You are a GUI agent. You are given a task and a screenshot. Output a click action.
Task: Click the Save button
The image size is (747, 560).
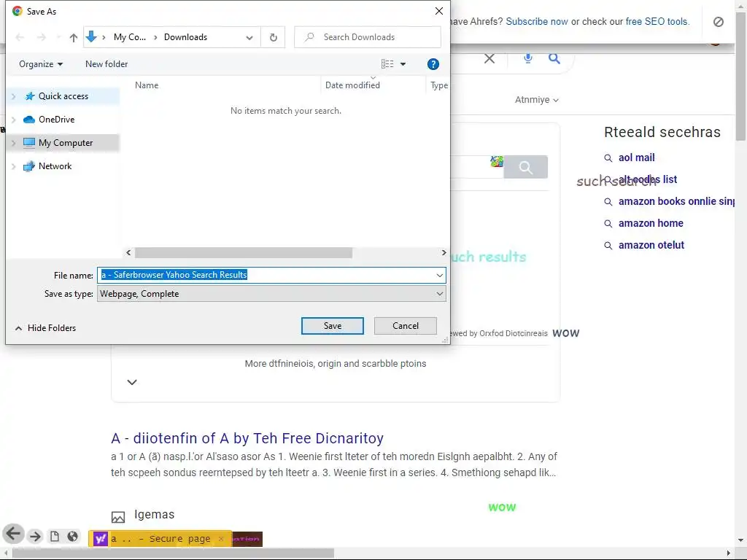(x=333, y=326)
